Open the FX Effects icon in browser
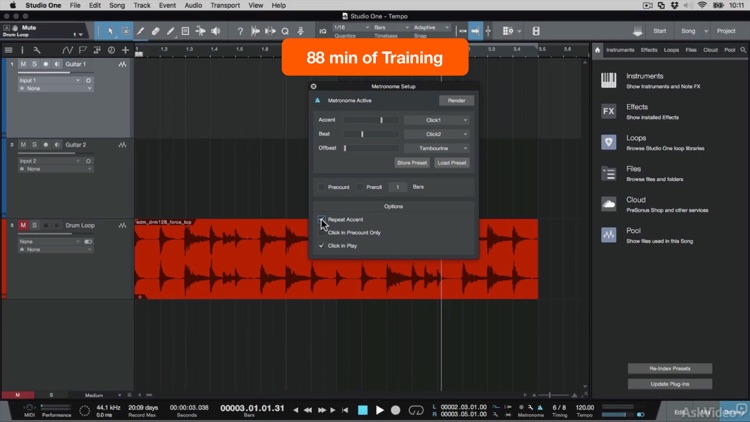 608,111
